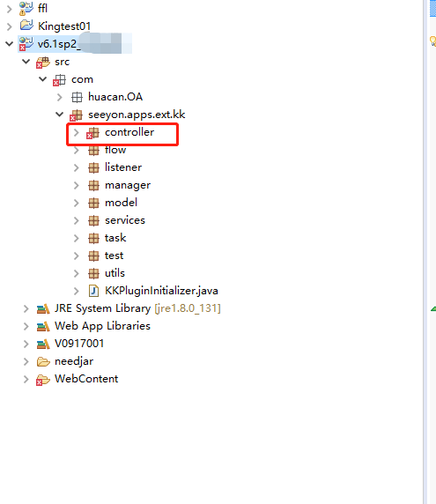This screenshot has width=436, height=504.
Task: Click the needjar folder icon
Action: click(43, 362)
